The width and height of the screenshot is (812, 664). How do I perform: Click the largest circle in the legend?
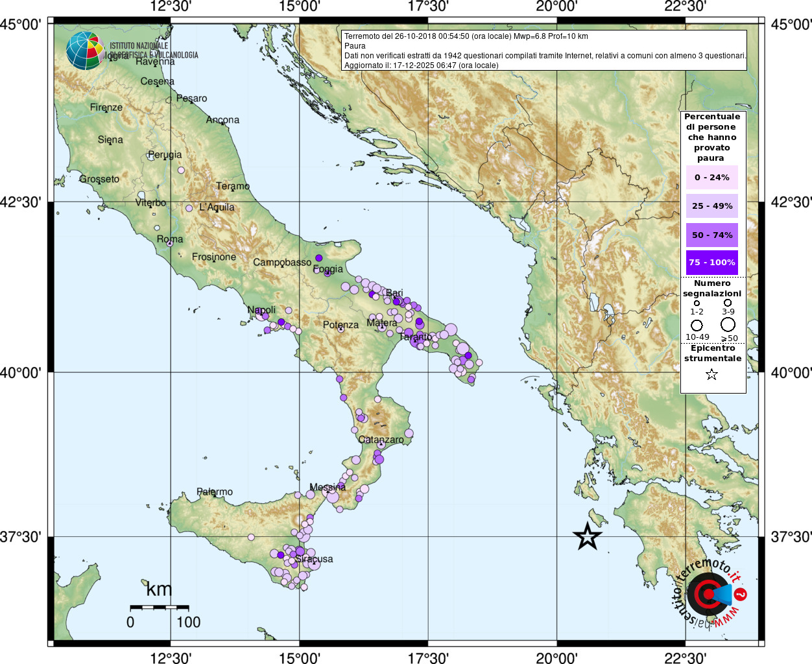pyautogui.click(x=728, y=325)
